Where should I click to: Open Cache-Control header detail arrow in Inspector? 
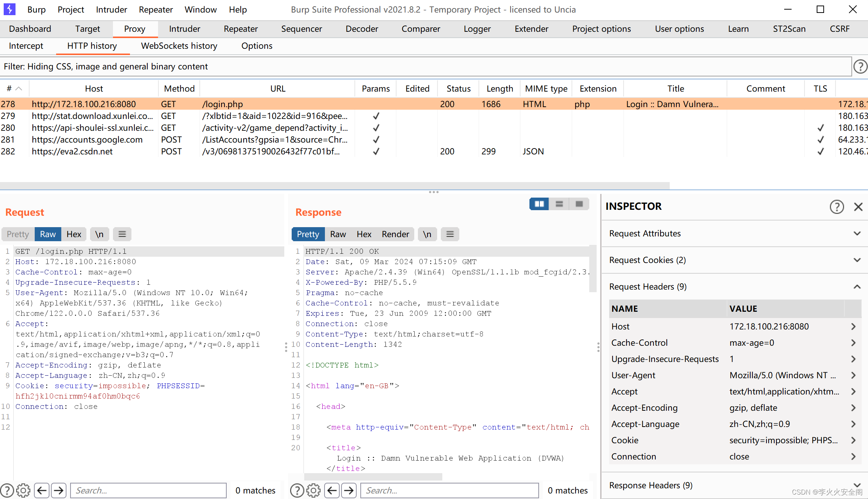click(x=853, y=343)
